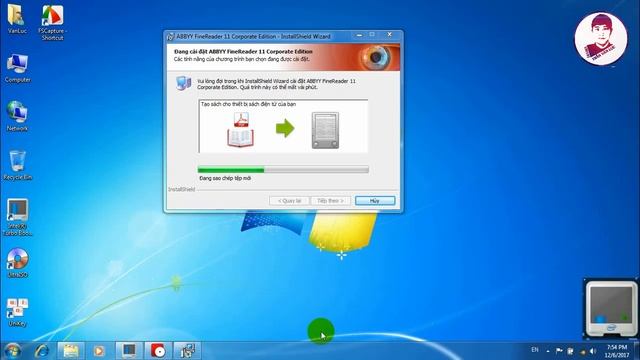The width and height of the screenshot is (640, 360).
Task: Open Windows Explorer from the taskbar
Action: (x=71, y=351)
